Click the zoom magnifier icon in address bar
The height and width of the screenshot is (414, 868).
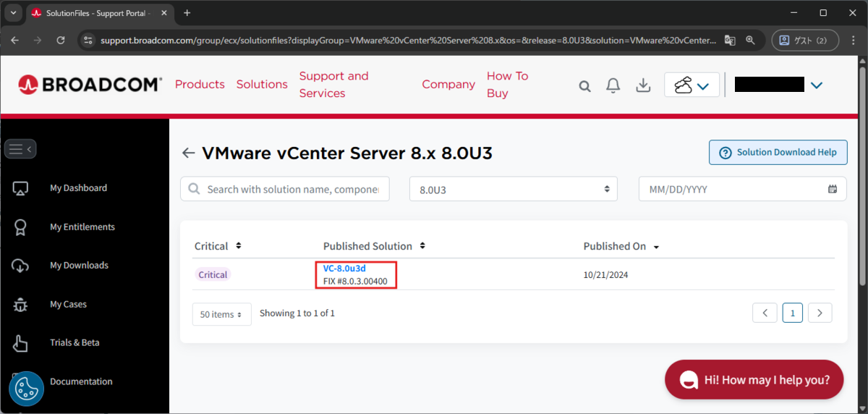pyautogui.click(x=751, y=41)
